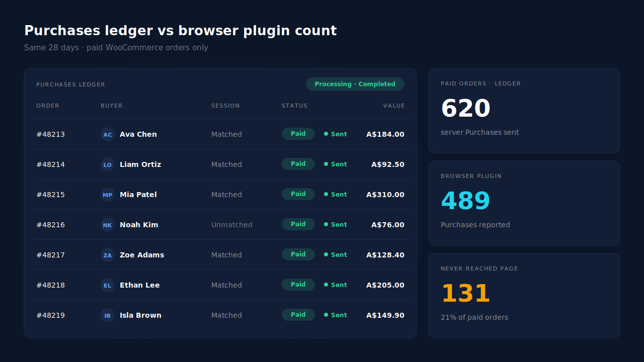Viewport: 644px width, 362px height.
Task: Click Zoe Adams' ZA avatar
Action: pyautogui.click(x=108, y=255)
